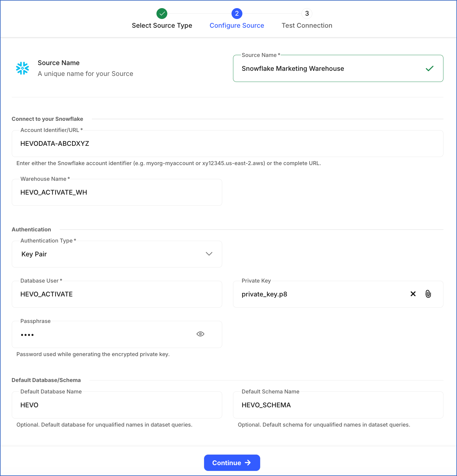Screen dimensions: 457x476
Task: Edit the Warehouse Name field
Action: (x=117, y=192)
